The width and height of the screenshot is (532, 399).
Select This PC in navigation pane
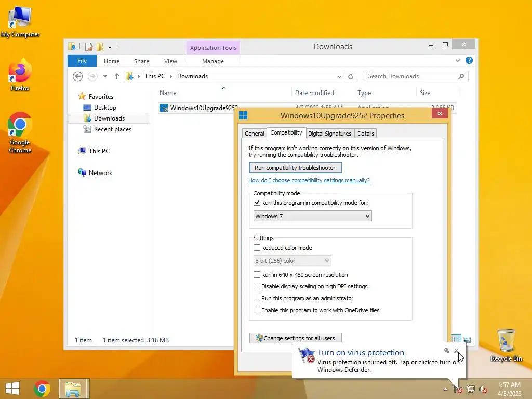click(x=99, y=151)
